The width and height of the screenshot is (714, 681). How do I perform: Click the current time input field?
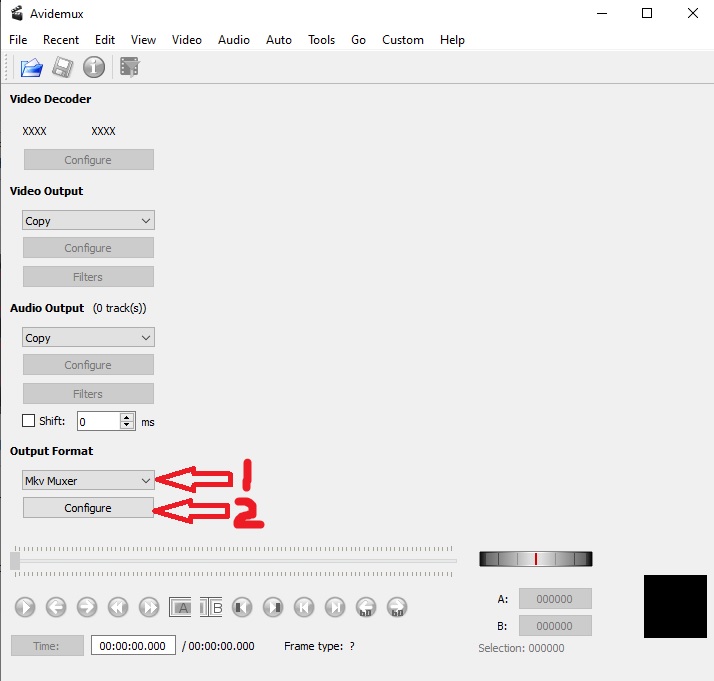(133, 645)
